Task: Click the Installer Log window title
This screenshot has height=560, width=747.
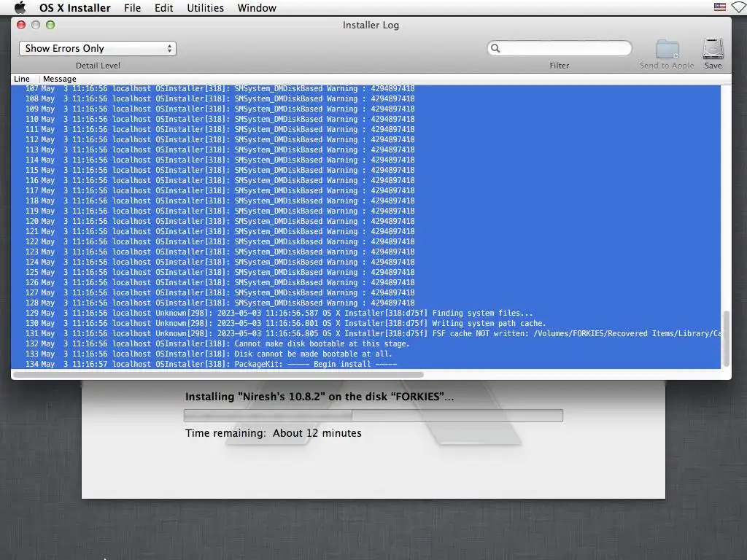Action: click(x=371, y=25)
